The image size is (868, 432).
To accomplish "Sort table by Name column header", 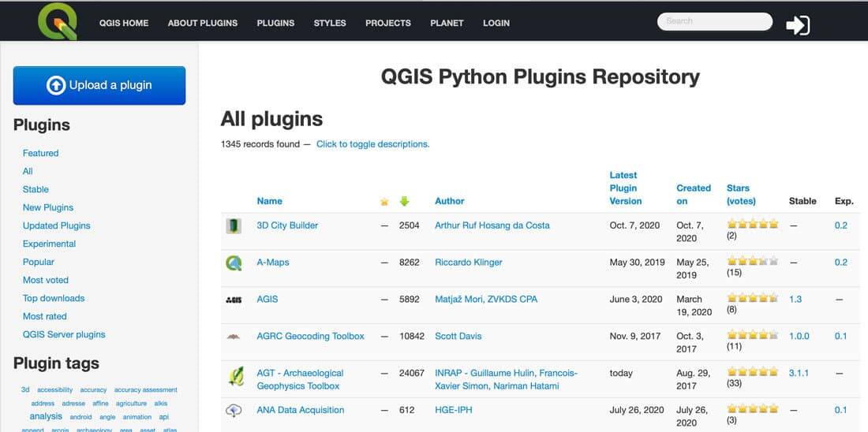I will tap(270, 201).
